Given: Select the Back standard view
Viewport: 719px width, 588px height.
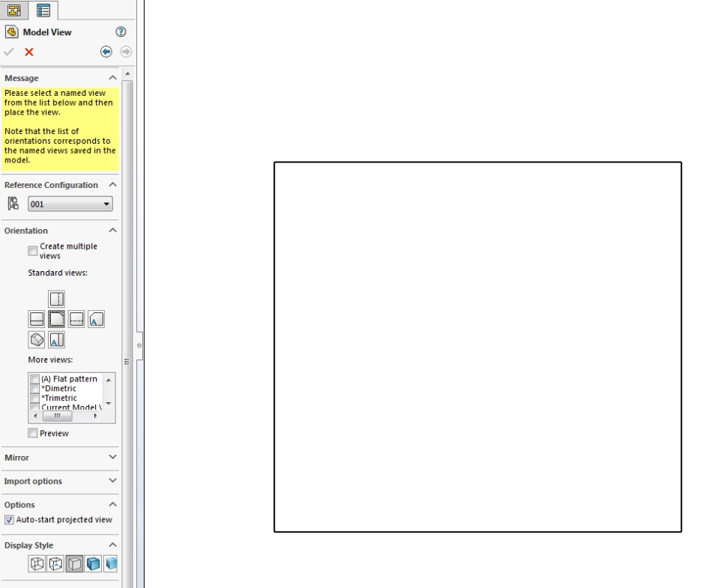Looking at the screenshot, I should 96,319.
